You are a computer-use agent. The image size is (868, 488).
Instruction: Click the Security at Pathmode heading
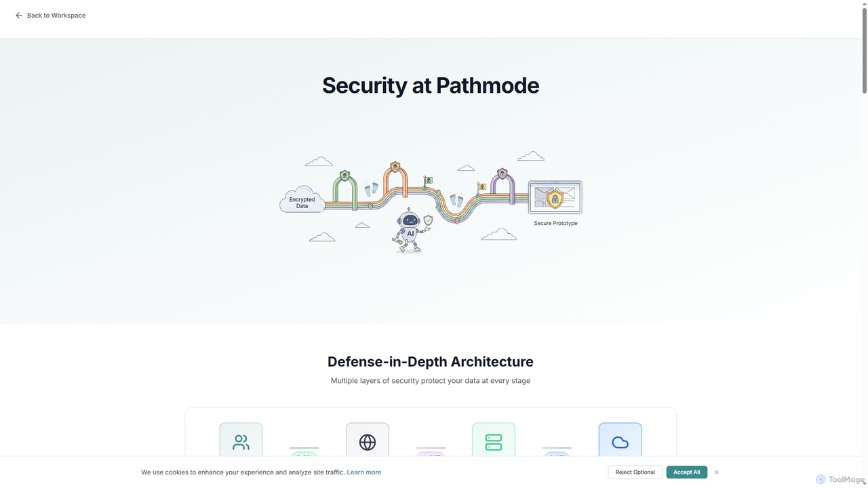[x=431, y=85]
